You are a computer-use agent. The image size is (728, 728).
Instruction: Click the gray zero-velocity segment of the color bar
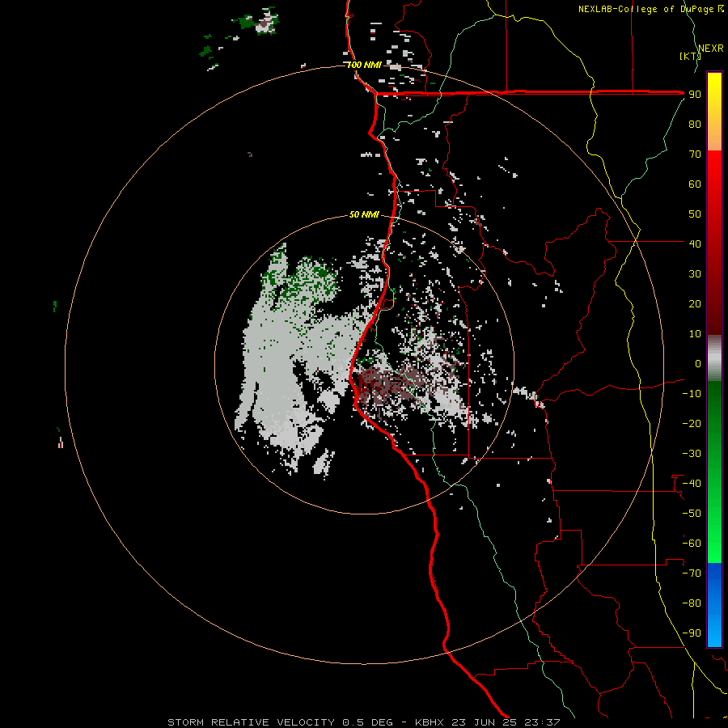coord(714,358)
